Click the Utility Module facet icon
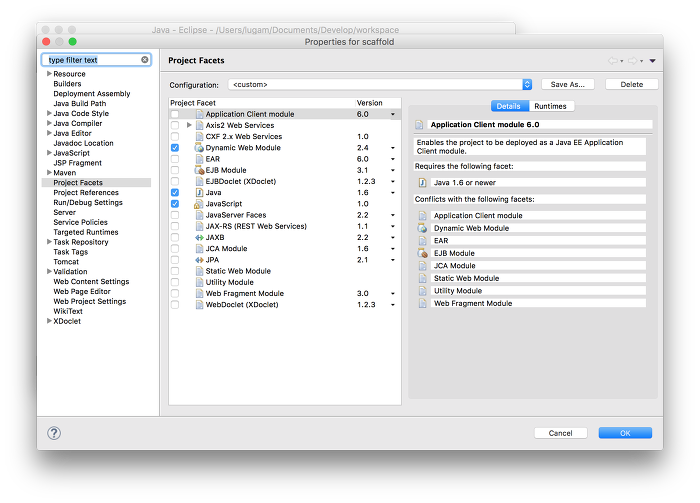The width and height of the screenshot is (700, 503). coord(200,282)
